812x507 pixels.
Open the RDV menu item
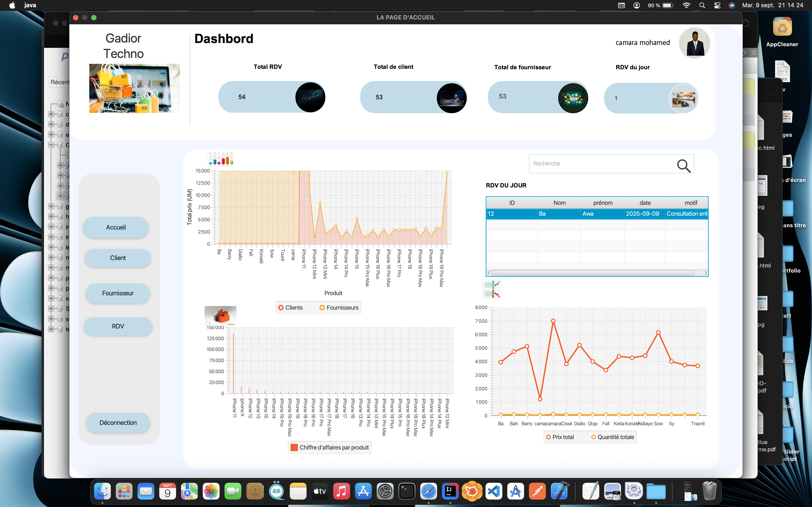[118, 326]
